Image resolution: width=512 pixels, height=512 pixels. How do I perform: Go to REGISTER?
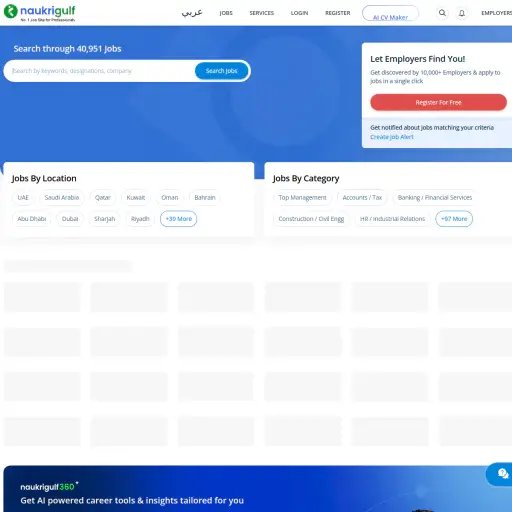338,13
